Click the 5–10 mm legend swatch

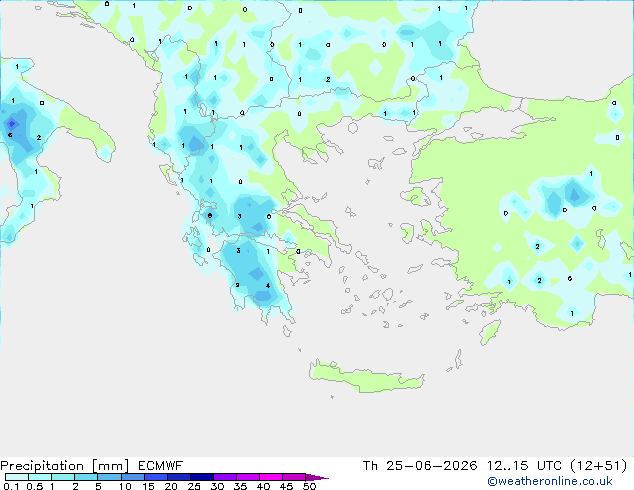109,477
